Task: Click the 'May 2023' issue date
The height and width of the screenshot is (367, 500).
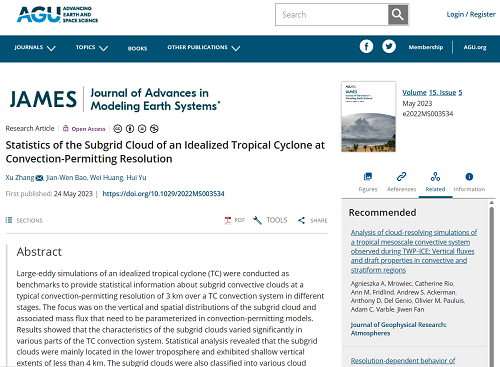Action: [417, 103]
